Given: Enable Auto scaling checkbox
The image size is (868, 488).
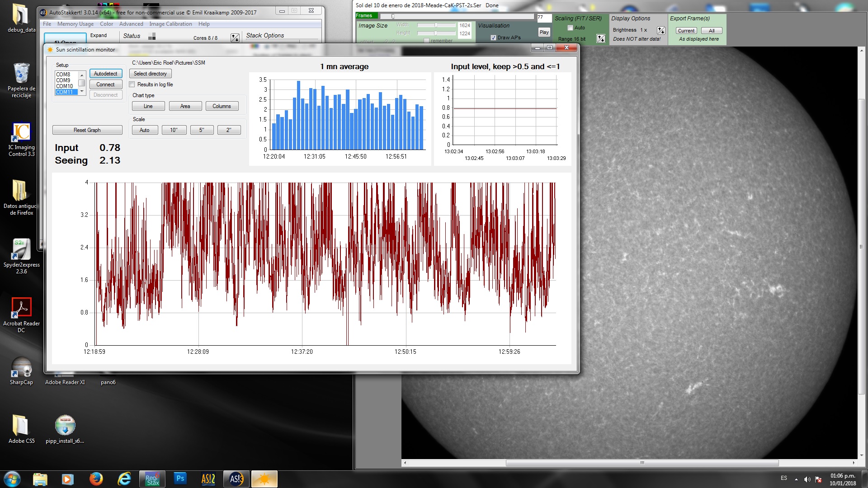Looking at the screenshot, I should click(x=570, y=28).
